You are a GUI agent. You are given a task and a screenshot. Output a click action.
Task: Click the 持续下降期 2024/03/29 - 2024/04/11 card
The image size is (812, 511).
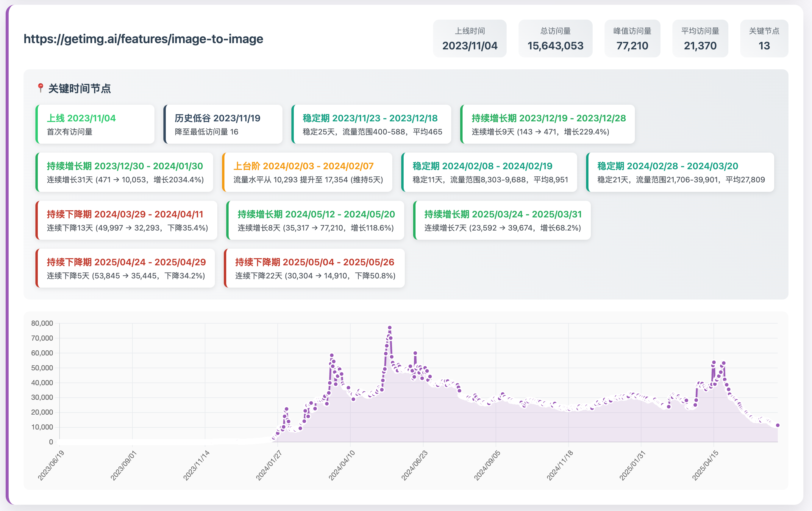point(127,220)
